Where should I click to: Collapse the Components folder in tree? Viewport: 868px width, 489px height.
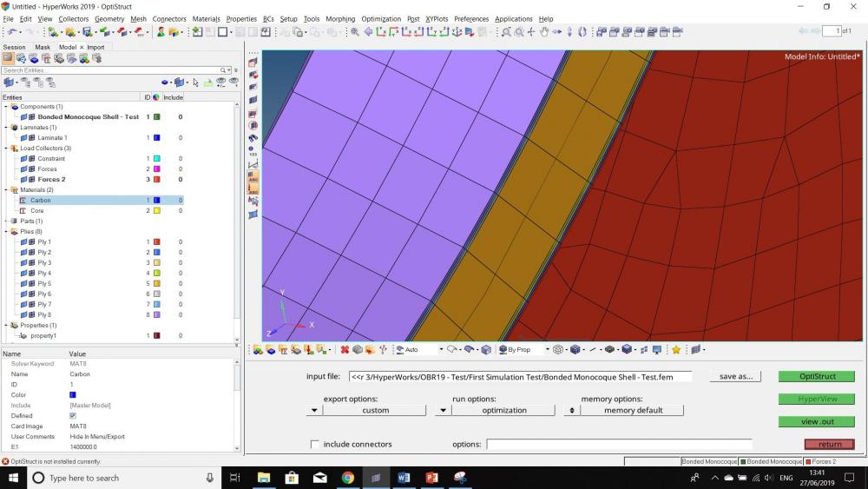pos(7,107)
